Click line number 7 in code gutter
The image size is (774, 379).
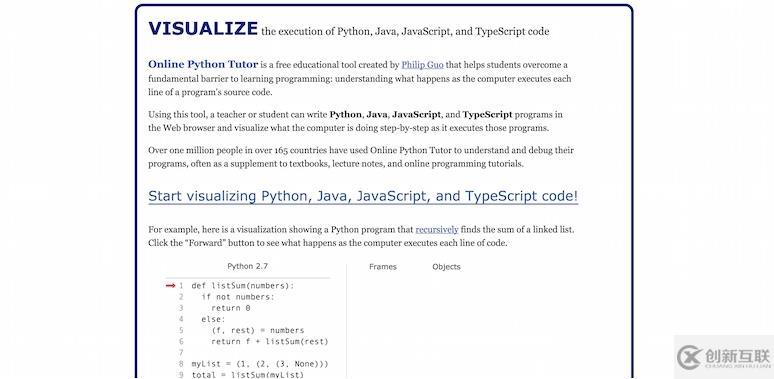(x=181, y=353)
